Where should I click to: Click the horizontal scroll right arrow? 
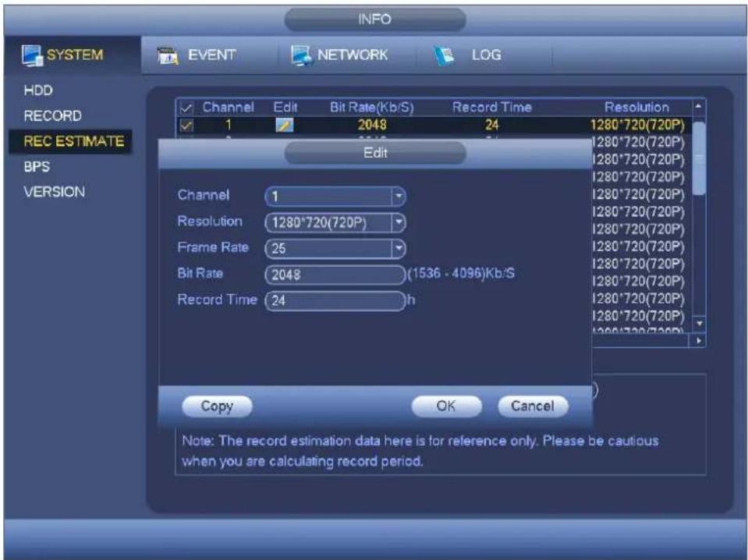pyautogui.click(x=699, y=341)
